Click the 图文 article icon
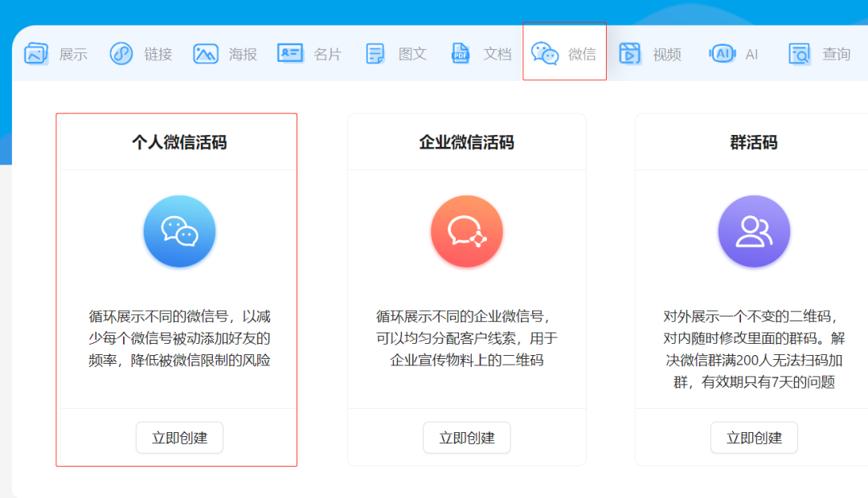The image size is (868, 498). click(x=375, y=54)
